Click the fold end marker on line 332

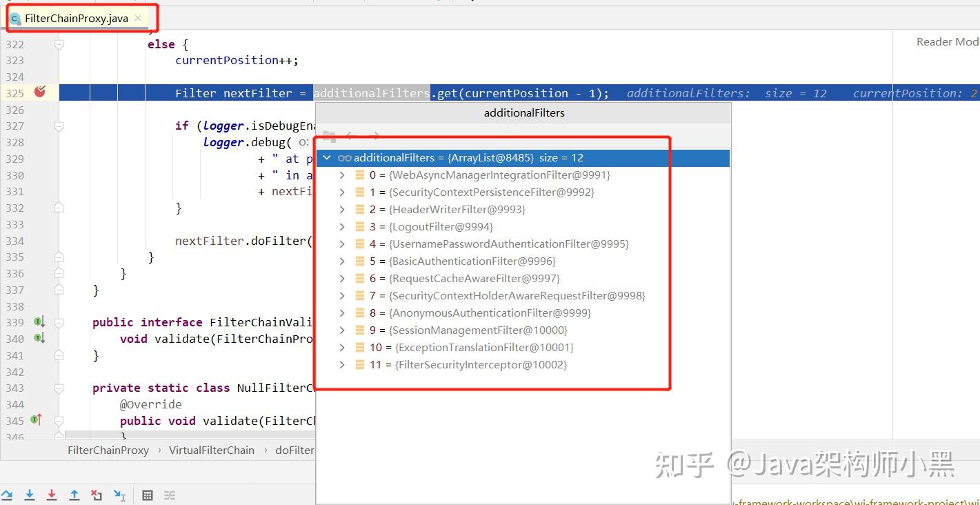(x=59, y=208)
